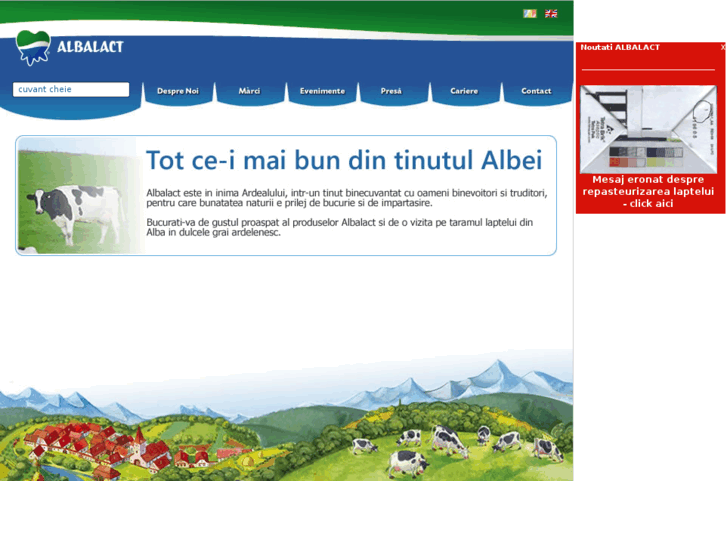Click paragraph starting 'Bucurati-va de gustul proaspat'
This screenshot has width=727, height=545.
[x=339, y=227]
